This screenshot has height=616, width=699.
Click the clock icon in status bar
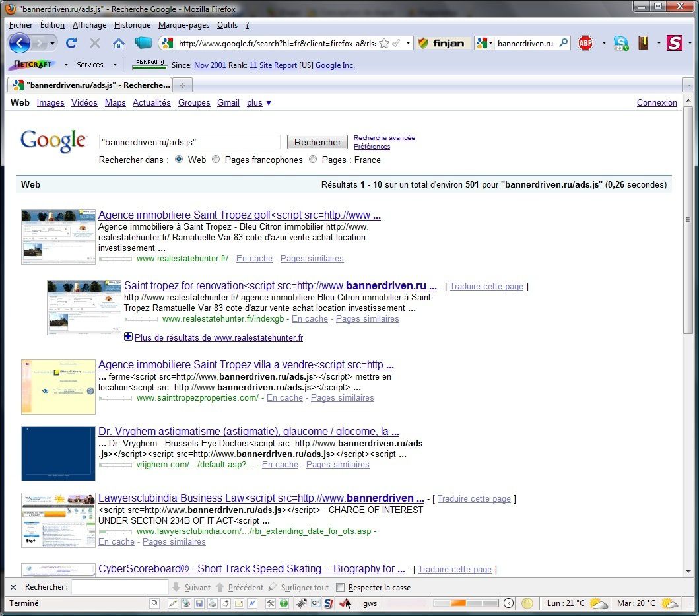(509, 603)
